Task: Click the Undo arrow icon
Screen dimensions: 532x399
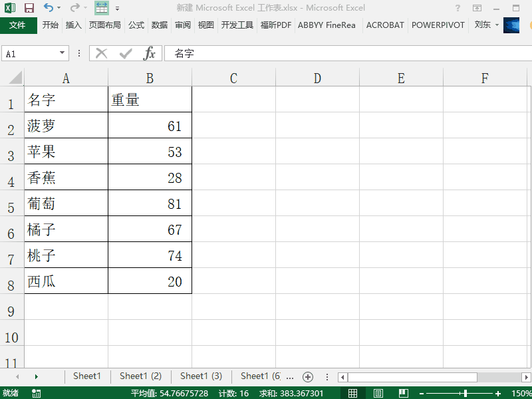Action: tap(48, 8)
